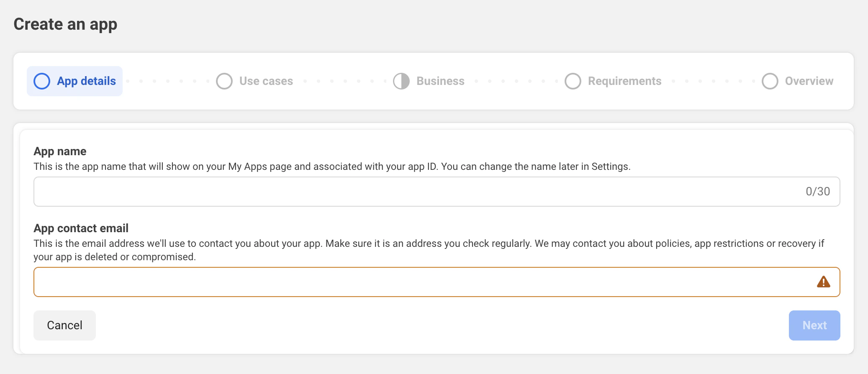Open the Business step label
868x374 pixels.
coord(440,81)
